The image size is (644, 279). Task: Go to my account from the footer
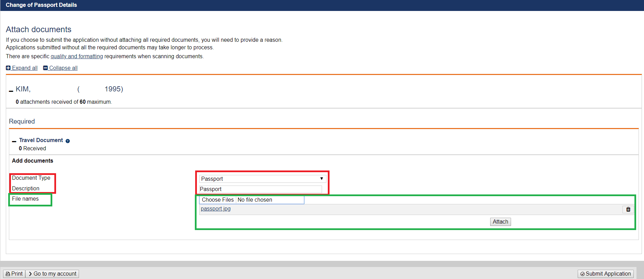pyautogui.click(x=52, y=274)
